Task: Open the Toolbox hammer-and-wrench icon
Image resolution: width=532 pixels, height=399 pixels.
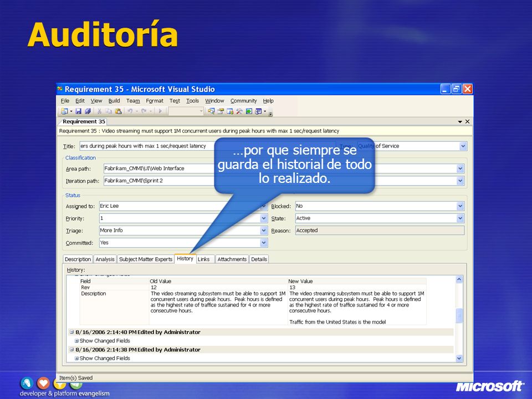Action: click(239, 111)
